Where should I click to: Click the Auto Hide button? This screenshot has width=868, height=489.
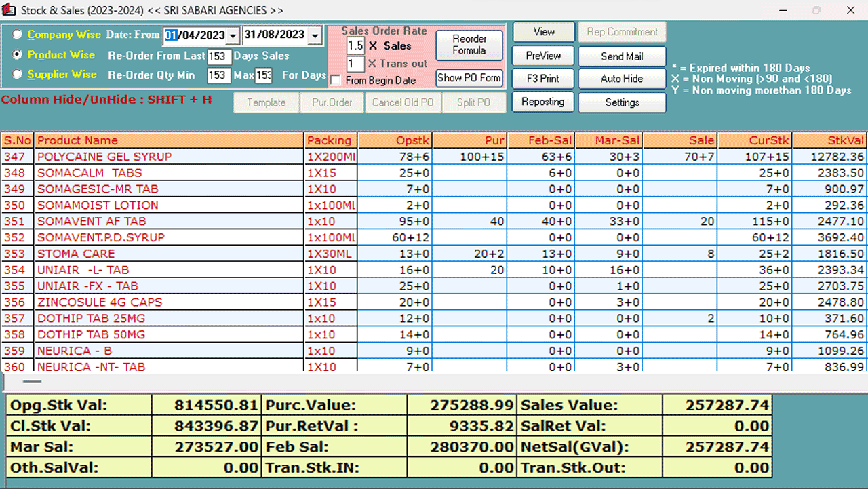pyautogui.click(x=621, y=79)
